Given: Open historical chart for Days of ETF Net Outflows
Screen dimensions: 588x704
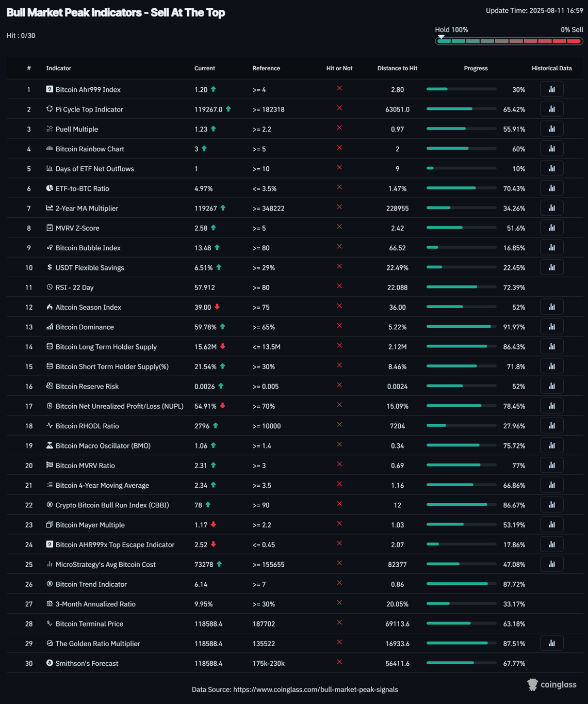Looking at the screenshot, I should (551, 168).
